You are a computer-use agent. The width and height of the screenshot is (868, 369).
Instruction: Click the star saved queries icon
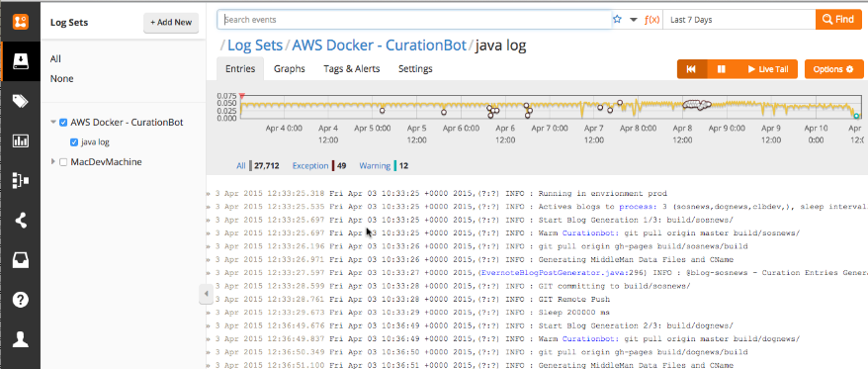617,20
